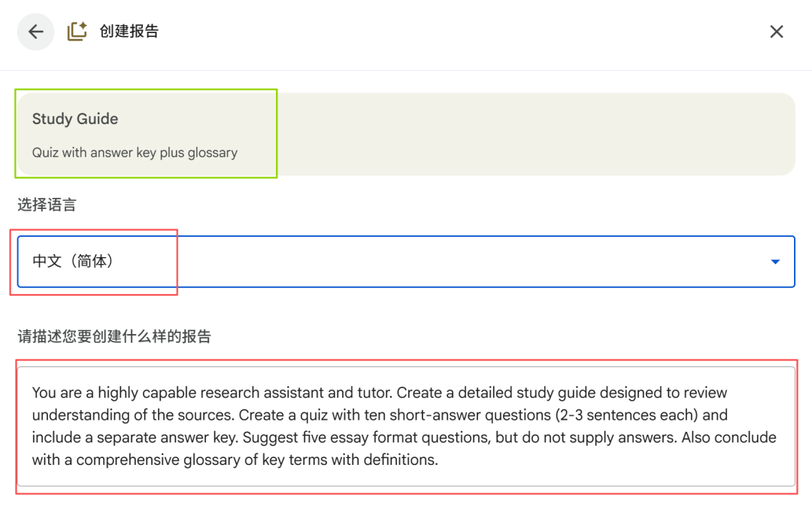Click the 选择语言 label
Screen dimensions: 812x513
(x=47, y=204)
